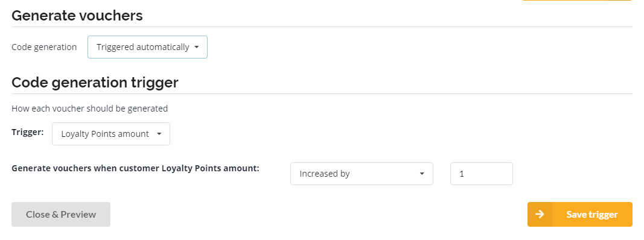Select the Increased by text in the dropdown
The width and height of the screenshot is (644, 240).
coord(325,174)
